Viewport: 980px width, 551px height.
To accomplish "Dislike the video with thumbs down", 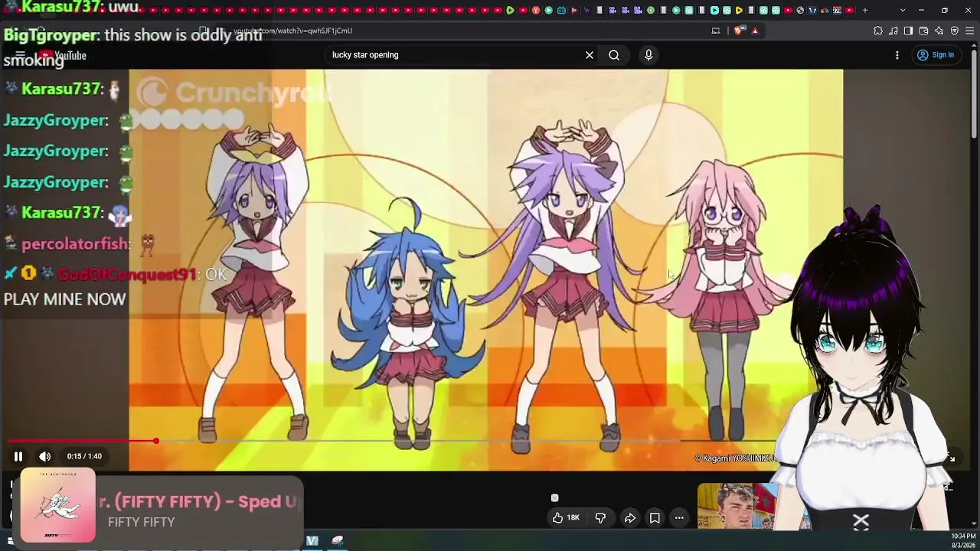I will (600, 518).
